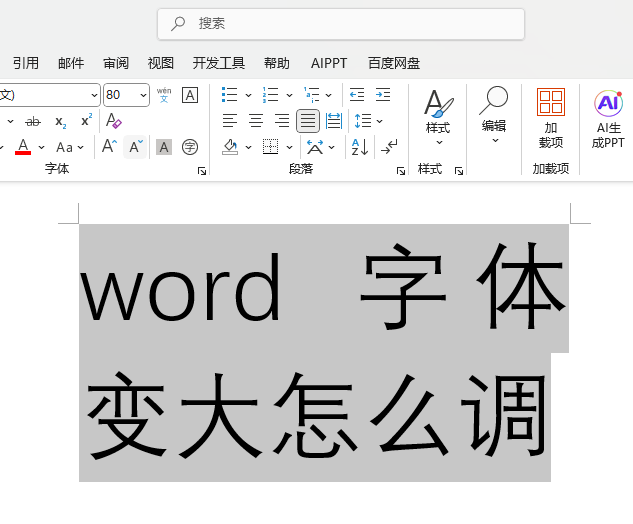
Task: Increase font size with grow icon
Action: coord(109,146)
